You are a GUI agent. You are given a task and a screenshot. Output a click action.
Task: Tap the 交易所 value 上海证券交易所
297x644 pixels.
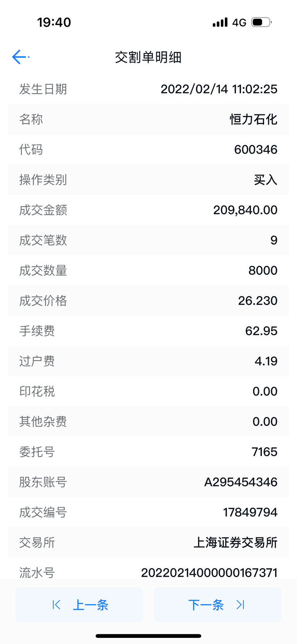235,542
